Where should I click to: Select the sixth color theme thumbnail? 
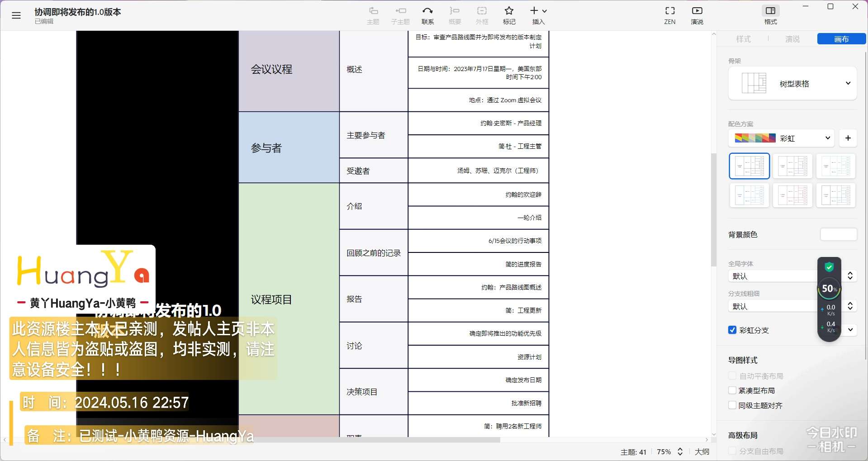pos(836,195)
